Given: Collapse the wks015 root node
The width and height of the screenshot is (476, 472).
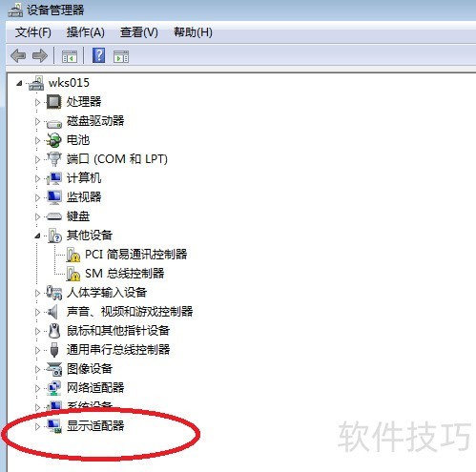Looking at the screenshot, I should pos(19,83).
